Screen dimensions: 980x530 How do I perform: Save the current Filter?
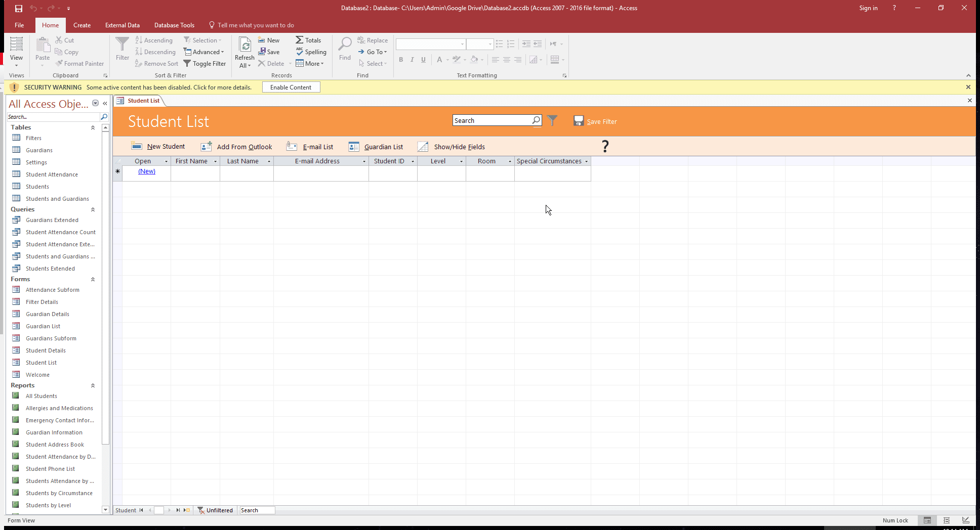click(x=595, y=121)
